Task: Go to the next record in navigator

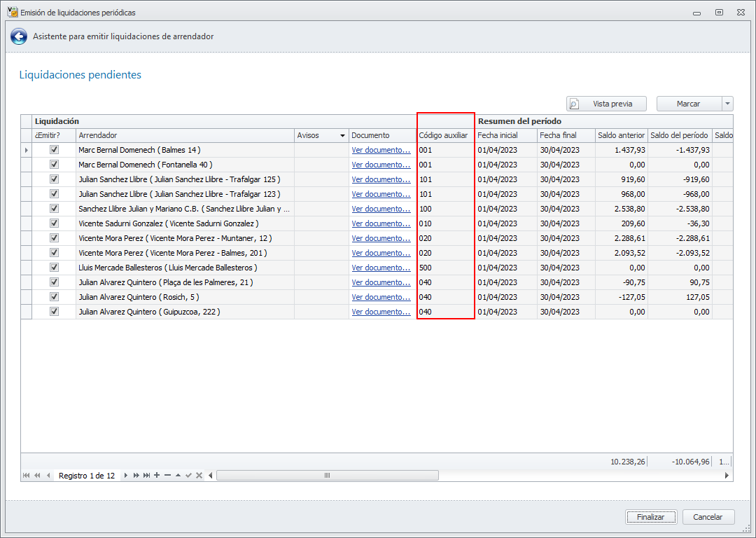Action: 126,476
